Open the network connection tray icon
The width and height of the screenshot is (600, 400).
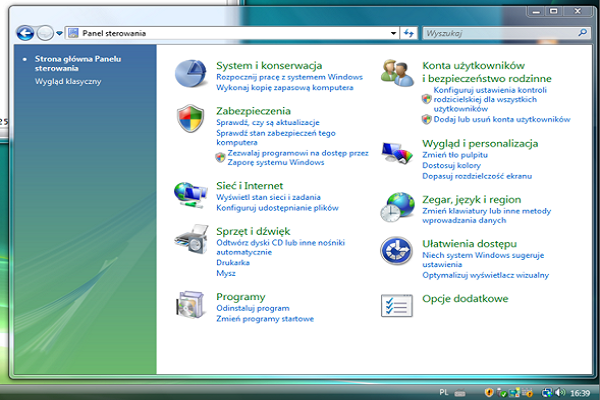[x=547, y=392]
